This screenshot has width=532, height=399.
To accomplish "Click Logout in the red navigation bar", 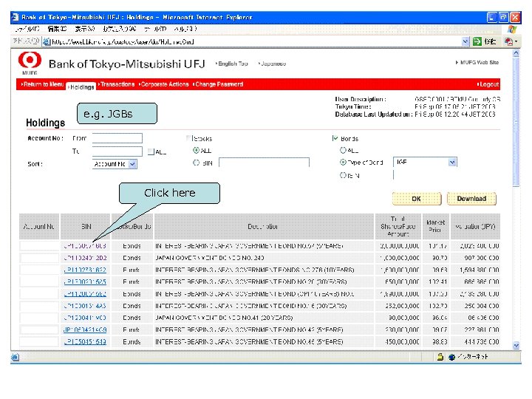I will [x=488, y=84].
